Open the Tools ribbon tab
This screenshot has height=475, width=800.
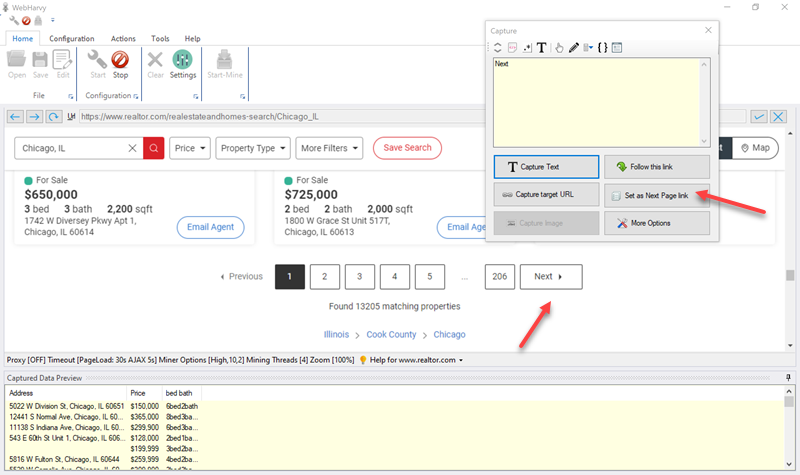160,38
